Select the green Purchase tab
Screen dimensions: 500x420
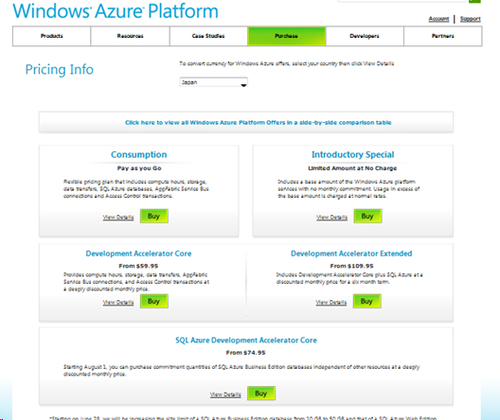pos(286,36)
